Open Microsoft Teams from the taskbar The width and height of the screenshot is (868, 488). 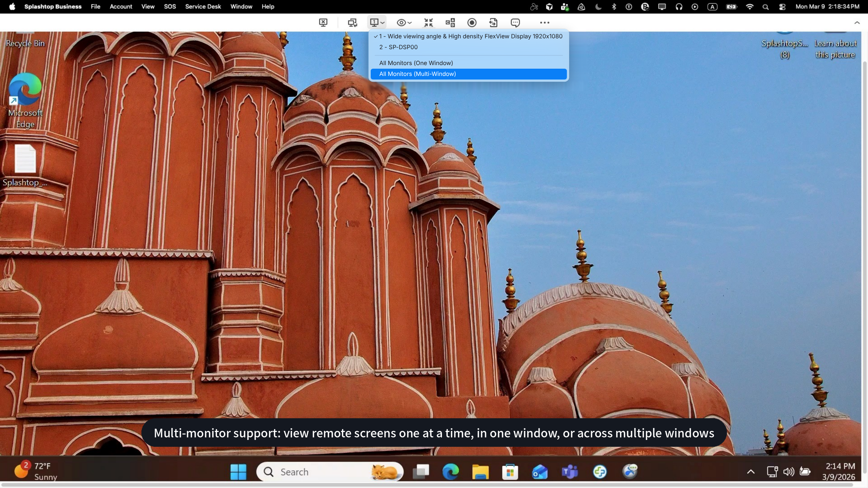pyautogui.click(x=570, y=472)
